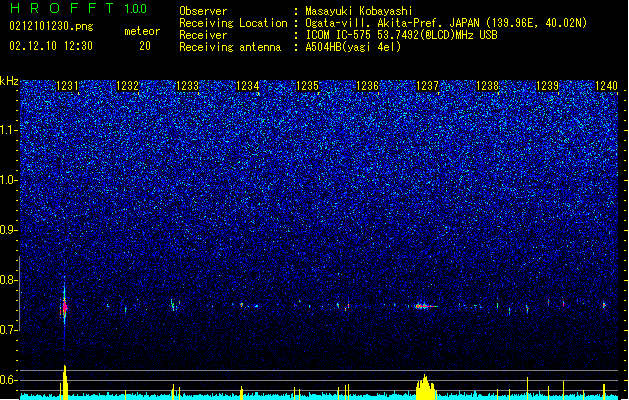Click the 1234 time marker
The image size is (629, 400).
click(248, 86)
